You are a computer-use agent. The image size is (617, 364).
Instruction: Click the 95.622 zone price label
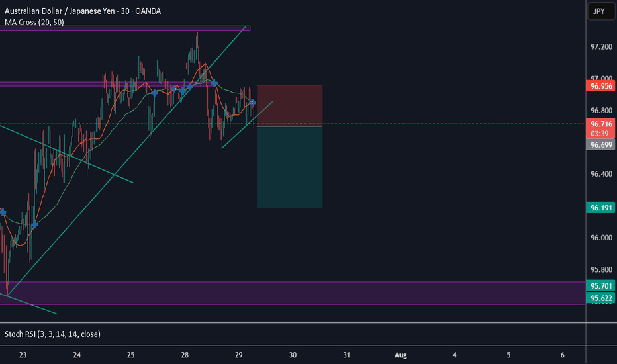(601, 298)
